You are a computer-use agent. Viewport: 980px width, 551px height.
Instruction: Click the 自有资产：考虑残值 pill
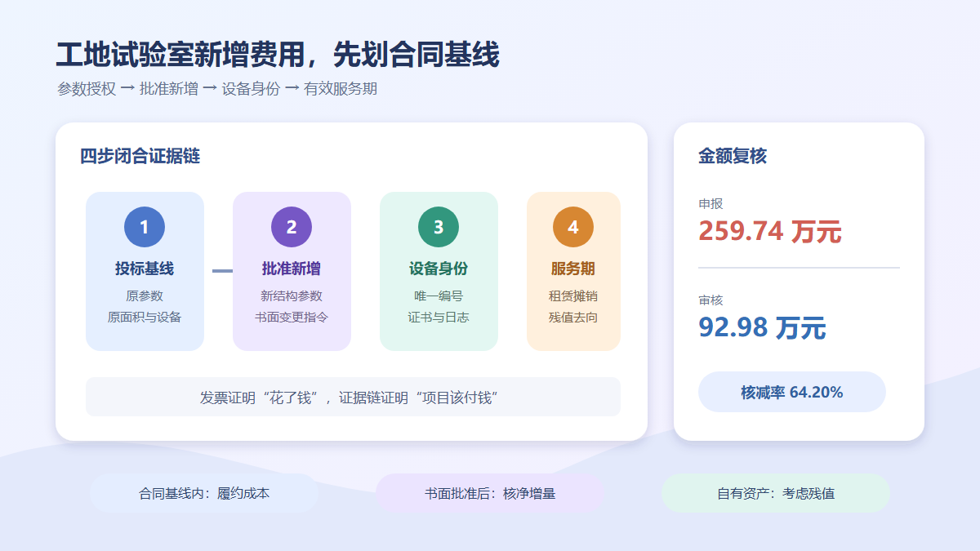pyautogui.click(x=776, y=493)
